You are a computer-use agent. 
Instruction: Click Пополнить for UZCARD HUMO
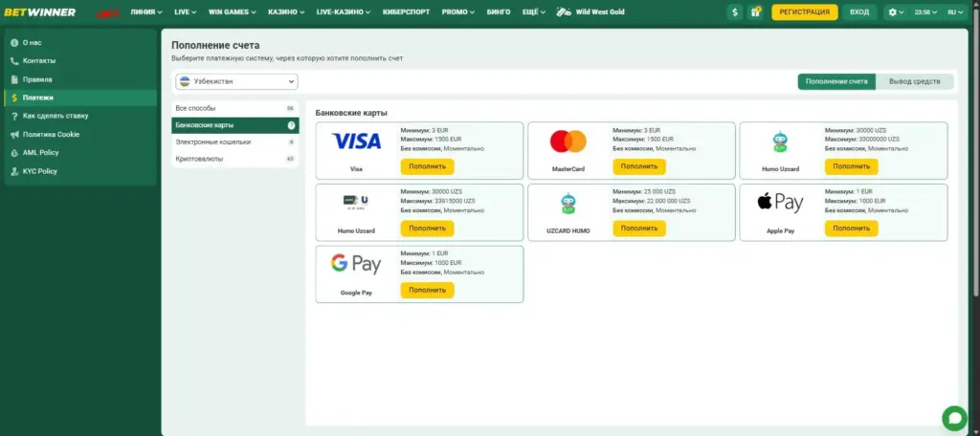click(x=639, y=229)
